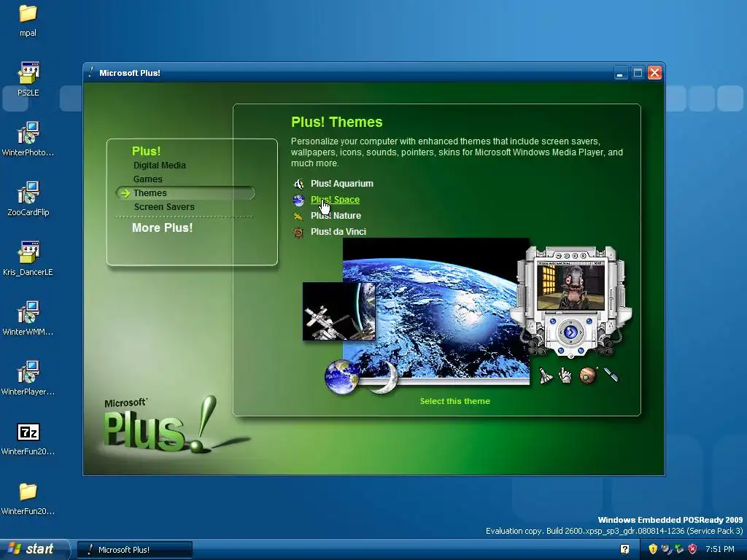Choose the Plus! Aquarium theme

[342, 183]
